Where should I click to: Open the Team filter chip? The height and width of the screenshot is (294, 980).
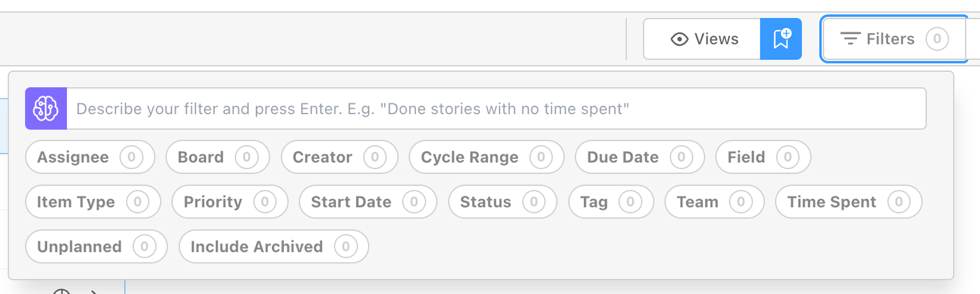tap(714, 202)
